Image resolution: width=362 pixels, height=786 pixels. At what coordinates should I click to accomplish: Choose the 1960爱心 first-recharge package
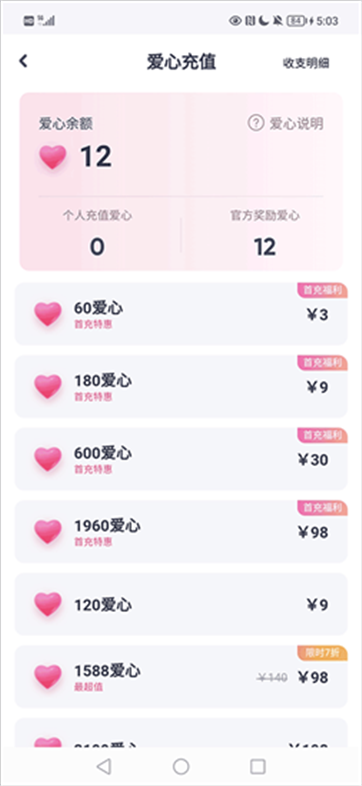(x=181, y=531)
